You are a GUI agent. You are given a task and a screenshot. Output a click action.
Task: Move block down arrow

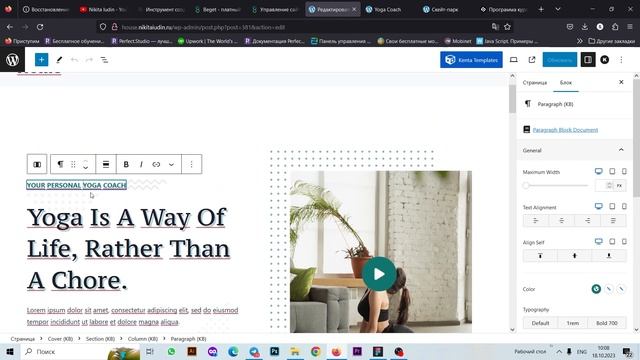85,168
